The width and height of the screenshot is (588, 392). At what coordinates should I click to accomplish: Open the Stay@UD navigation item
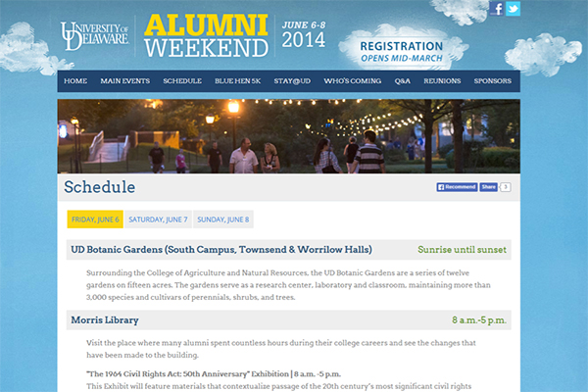pyautogui.click(x=292, y=81)
